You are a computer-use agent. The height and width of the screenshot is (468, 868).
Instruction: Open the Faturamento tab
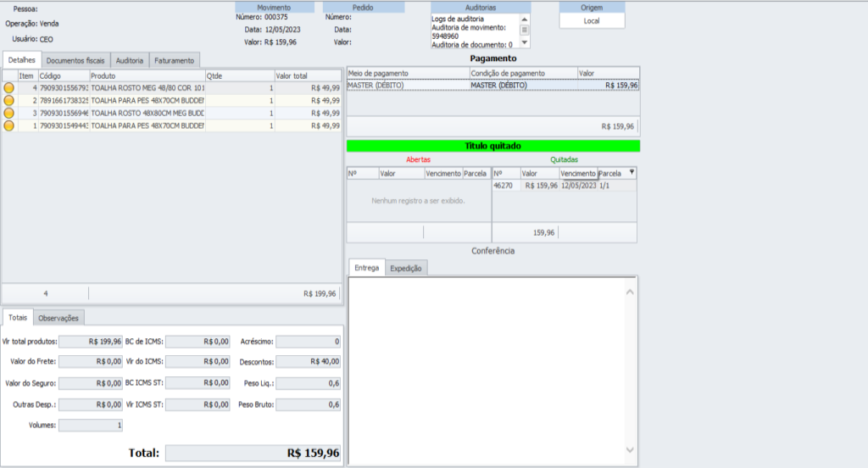tap(173, 60)
